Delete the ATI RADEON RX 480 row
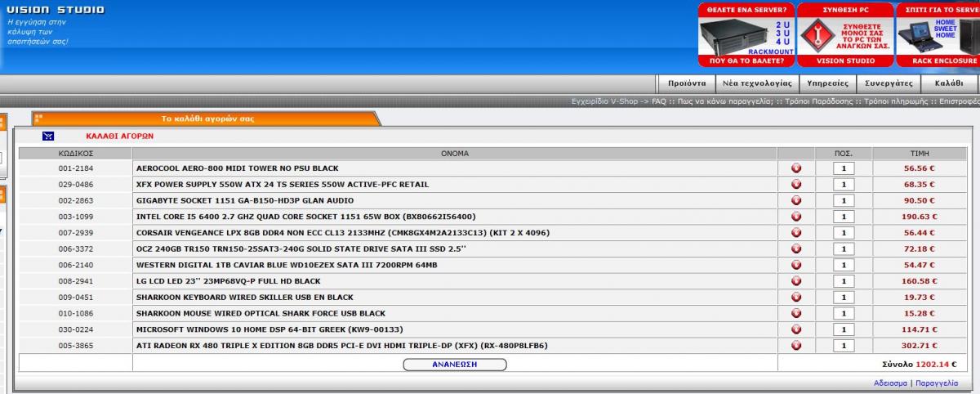Image resolution: width=980 pixels, height=394 pixels. click(796, 346)
